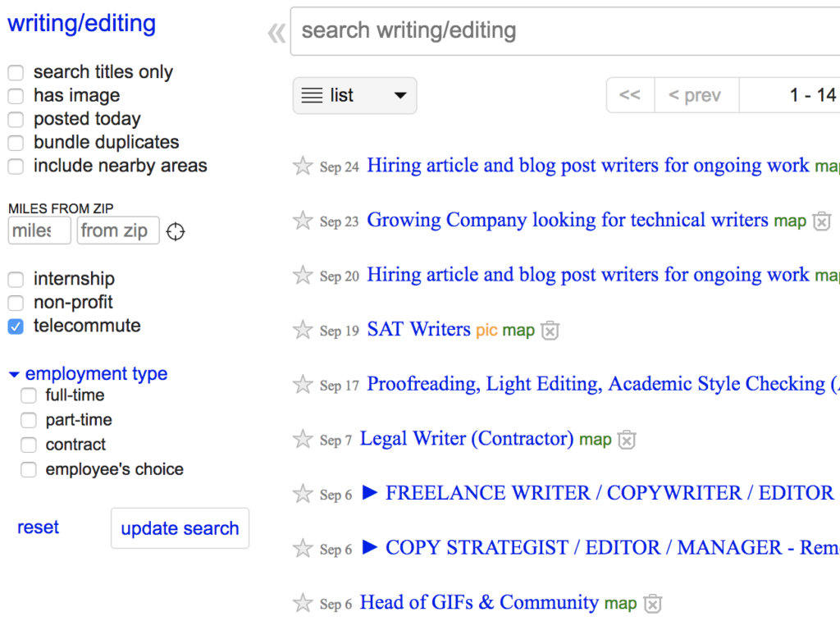The image size is (840, 644).
Task: Go to the previous results page
Action: pyautogui.click(x=696, y=95)
